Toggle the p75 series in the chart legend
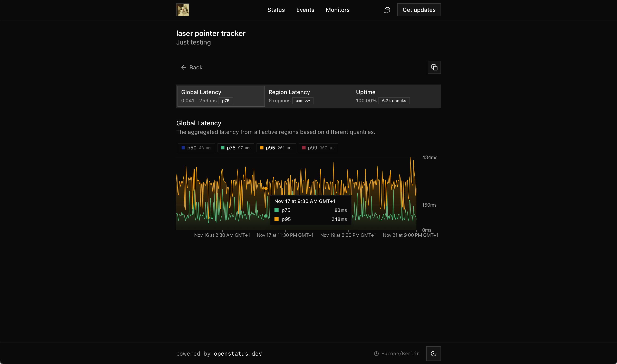617x364 pixels. coord(235,148)
